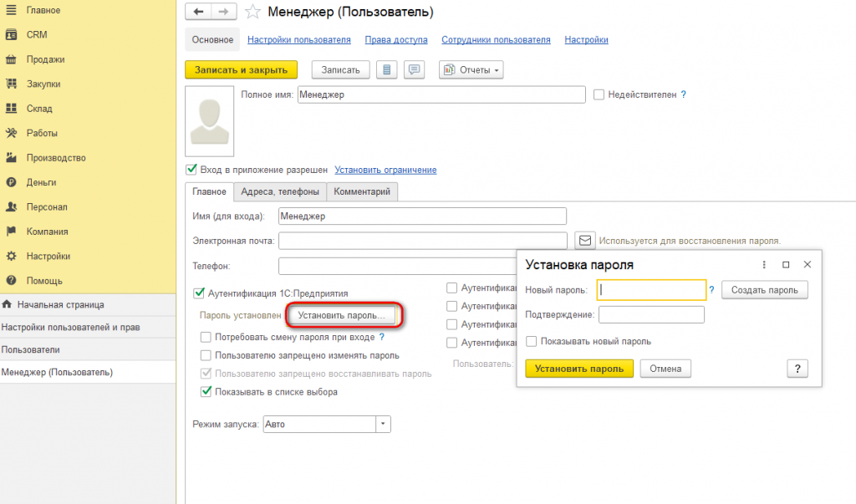Go back with the left arrow button
The height and width of the screenshot is (504, 856).
pos(198,12)
